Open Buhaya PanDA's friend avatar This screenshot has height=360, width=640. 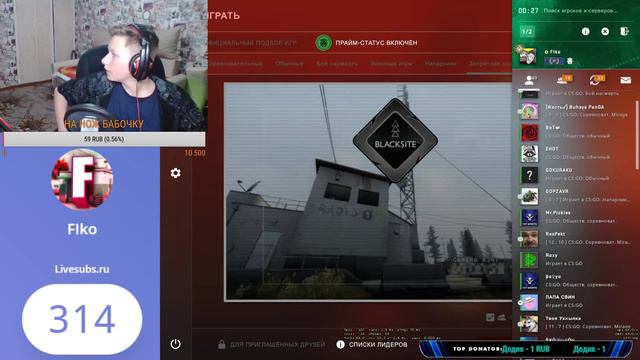coord(529,111)
